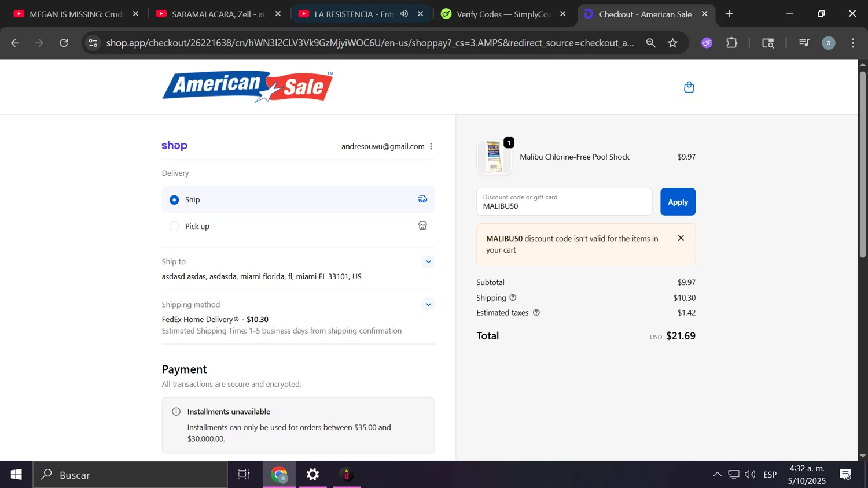Click the browser address bar URL

[370, 43]
